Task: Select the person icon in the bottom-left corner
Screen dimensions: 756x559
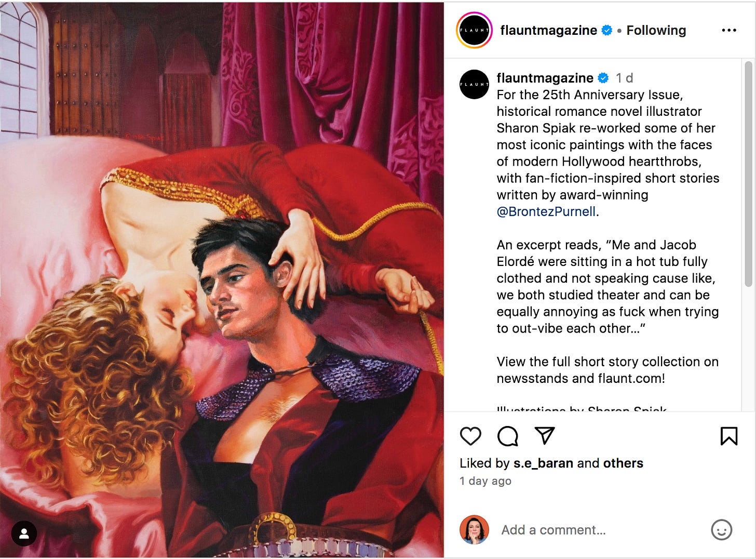Action: pyautogui.click(x=24, y=534)
